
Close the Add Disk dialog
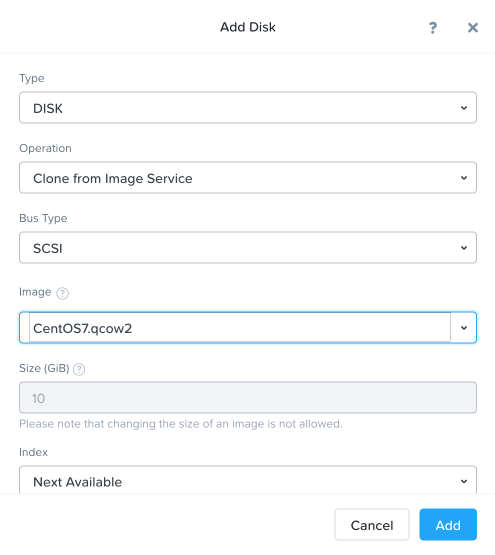click(473, 28)
